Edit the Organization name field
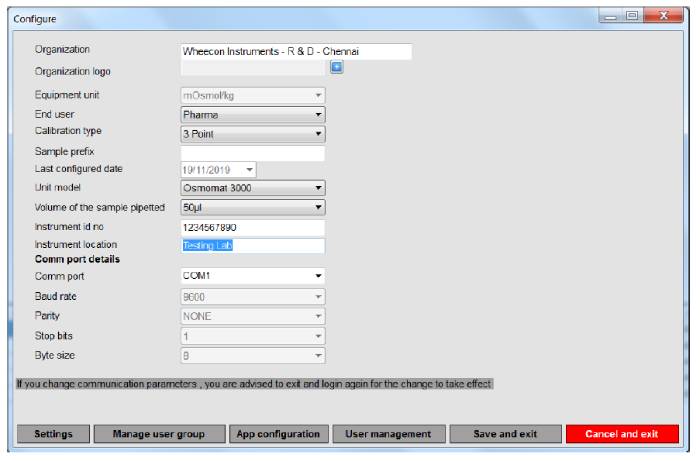The height and width of the screenshot is (461, 700). click(296, 51)
